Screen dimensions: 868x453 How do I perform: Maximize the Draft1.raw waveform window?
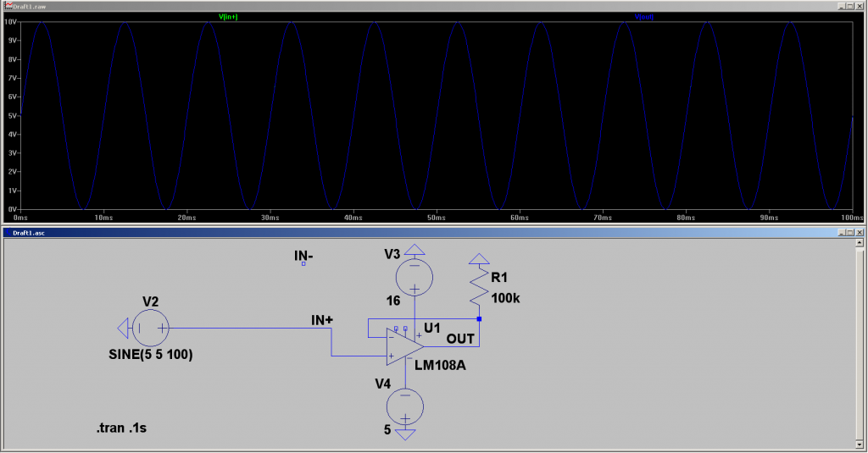[850, 5]
